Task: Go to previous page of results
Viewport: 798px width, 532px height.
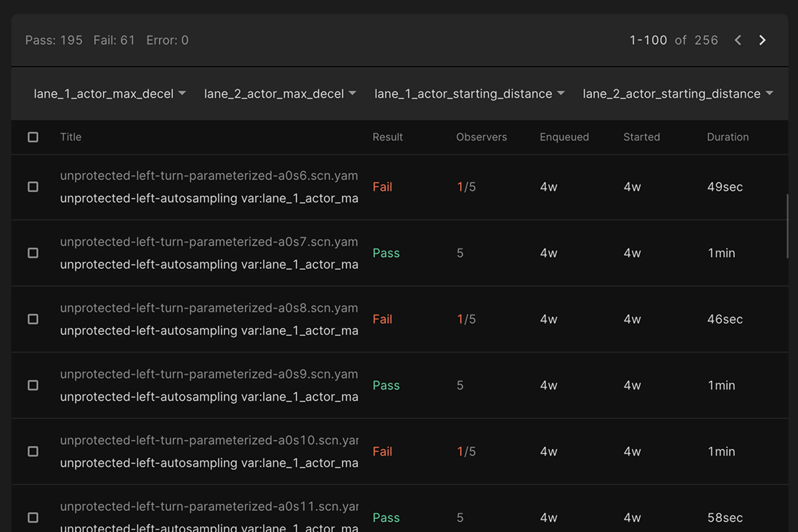Action: (738, 40)
